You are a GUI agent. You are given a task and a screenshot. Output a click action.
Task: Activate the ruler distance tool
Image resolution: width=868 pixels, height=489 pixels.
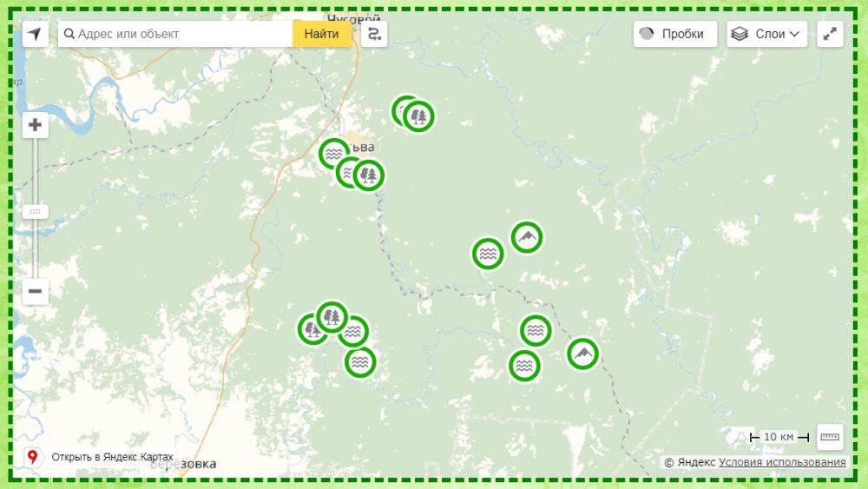click(x=830, y=437)
